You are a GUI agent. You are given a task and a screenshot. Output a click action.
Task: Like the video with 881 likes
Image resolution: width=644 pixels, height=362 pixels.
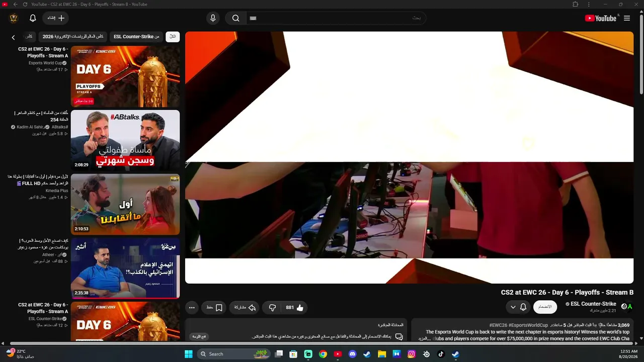pyautogui.click(x=294, y=308)
